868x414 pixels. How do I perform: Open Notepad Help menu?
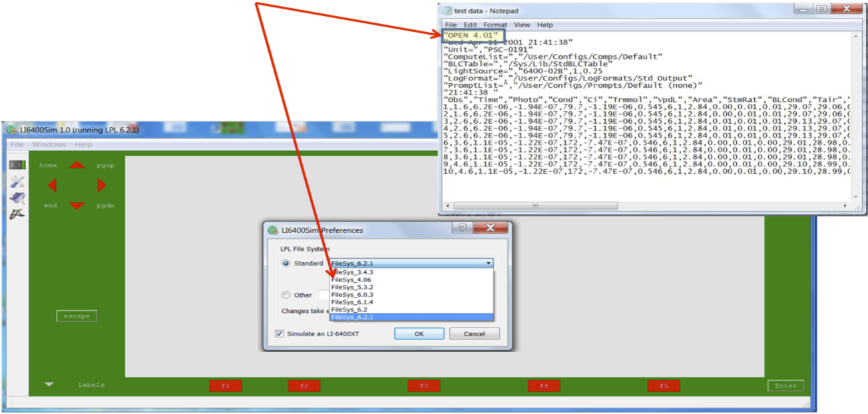(544, 25)
